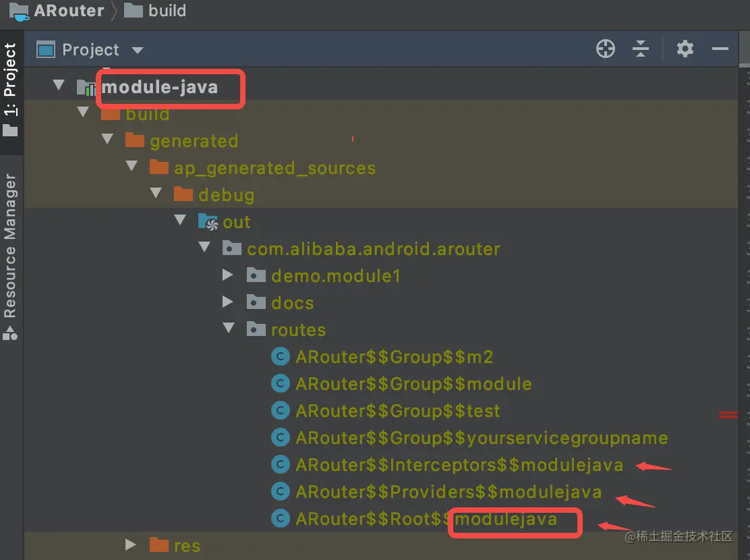Viewport: 750px width, 560px height.
Task: Collapse the build folder node
Action: pyautogui.click(x=83, y=113)
